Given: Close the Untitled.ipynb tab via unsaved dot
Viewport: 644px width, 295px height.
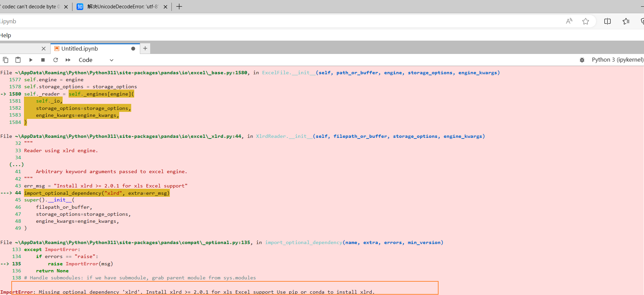Looking at the screenshot, I should 133,49.
